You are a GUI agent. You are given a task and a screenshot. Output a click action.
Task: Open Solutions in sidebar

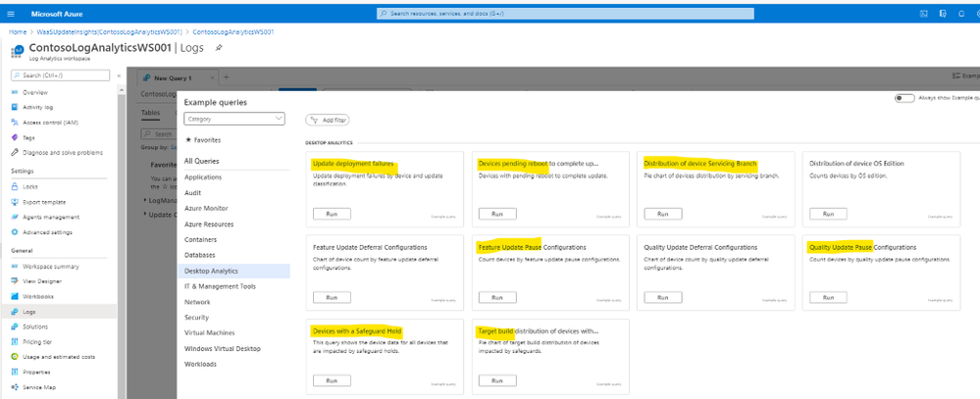point(35,326)
